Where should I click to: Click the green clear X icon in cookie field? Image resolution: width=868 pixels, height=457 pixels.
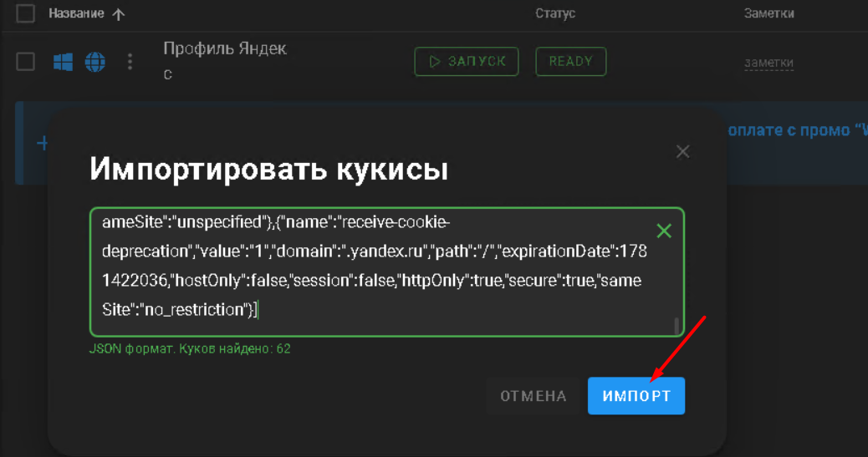tap(663, 231)
